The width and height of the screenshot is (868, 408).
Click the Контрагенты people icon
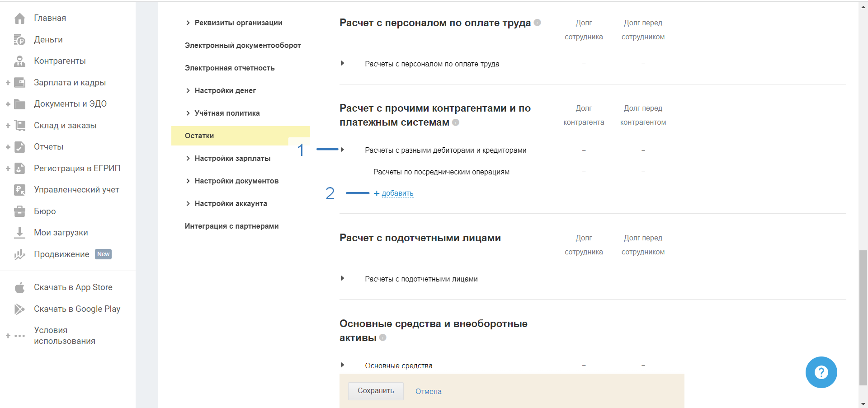(x=19, y=61)
